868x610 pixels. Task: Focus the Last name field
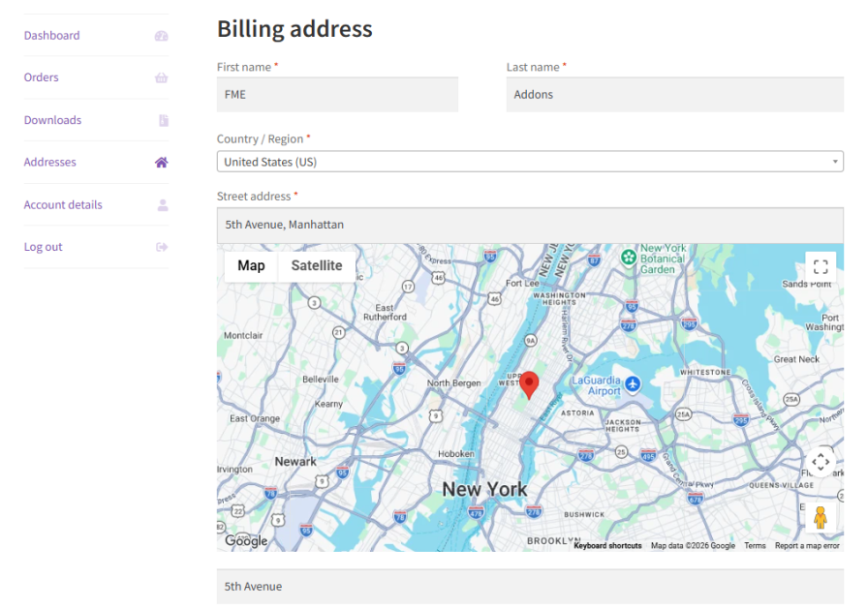(675, 95)
